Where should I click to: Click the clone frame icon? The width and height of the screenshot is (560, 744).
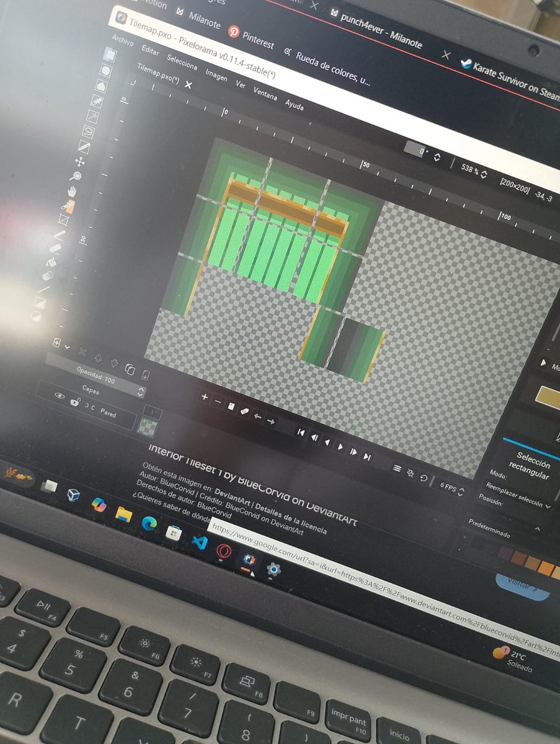point(231,407)
